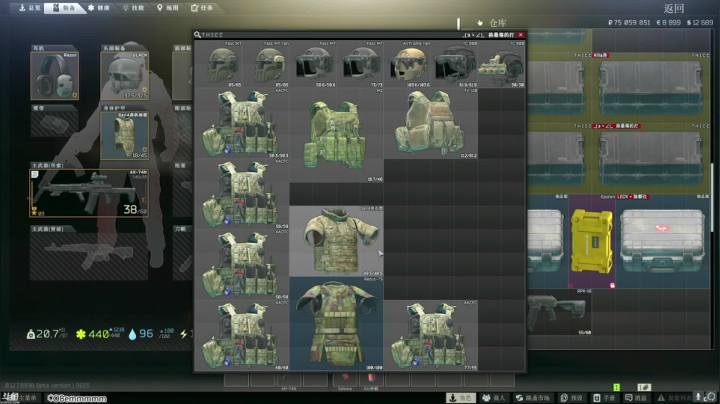
Task: Click the microphone icon in bottom bar
Action: (x=698, y=397)
